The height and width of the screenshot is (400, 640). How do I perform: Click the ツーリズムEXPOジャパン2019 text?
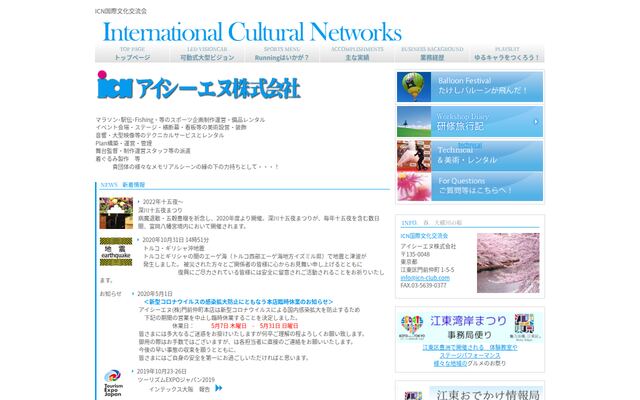pyautogui.click(x=176, y=380)
